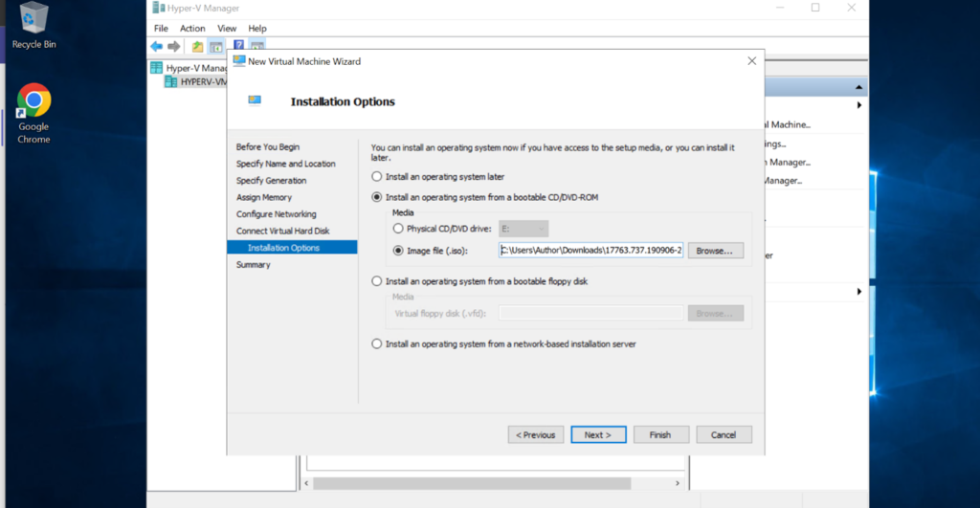The height and width of the screenshot is (508, 980).
Task: Click the New Virtual Machine Wizard title icon
Action: [238, 61]
